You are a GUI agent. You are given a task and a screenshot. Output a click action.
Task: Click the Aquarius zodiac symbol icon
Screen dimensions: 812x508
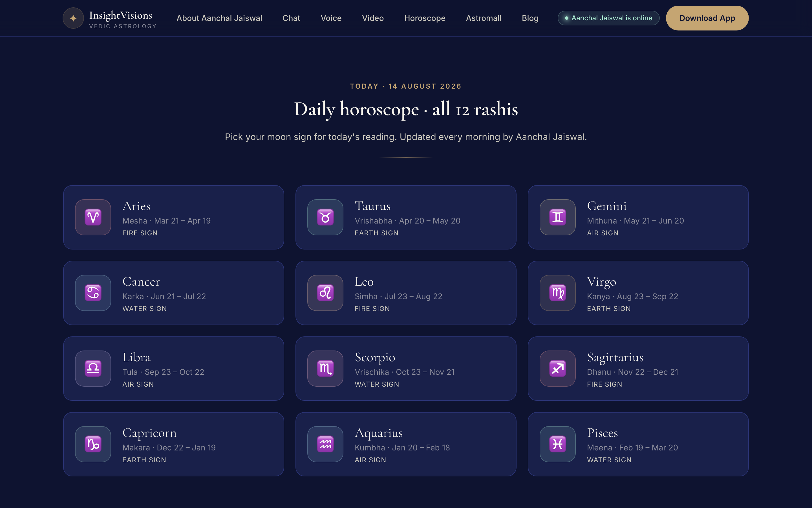tap(325, 444)
